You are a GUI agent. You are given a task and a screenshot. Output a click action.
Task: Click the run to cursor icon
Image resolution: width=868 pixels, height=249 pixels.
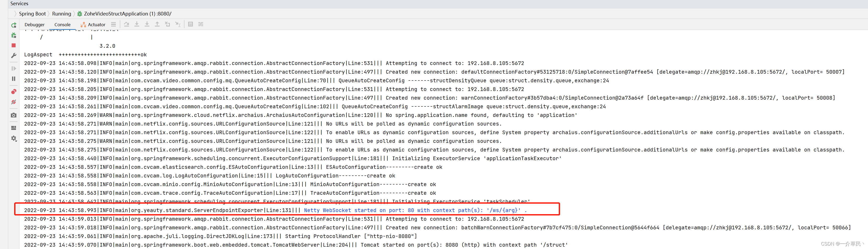tap(178, 24)
